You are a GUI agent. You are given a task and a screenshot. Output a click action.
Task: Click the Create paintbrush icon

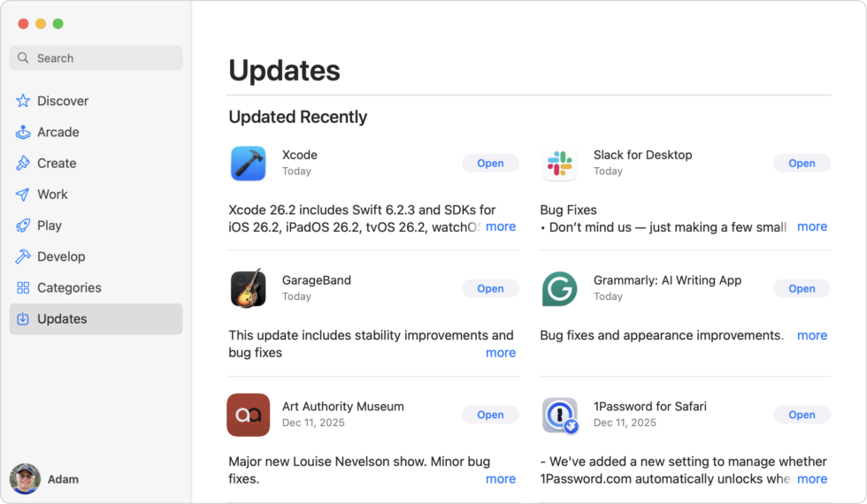point(23,163)
